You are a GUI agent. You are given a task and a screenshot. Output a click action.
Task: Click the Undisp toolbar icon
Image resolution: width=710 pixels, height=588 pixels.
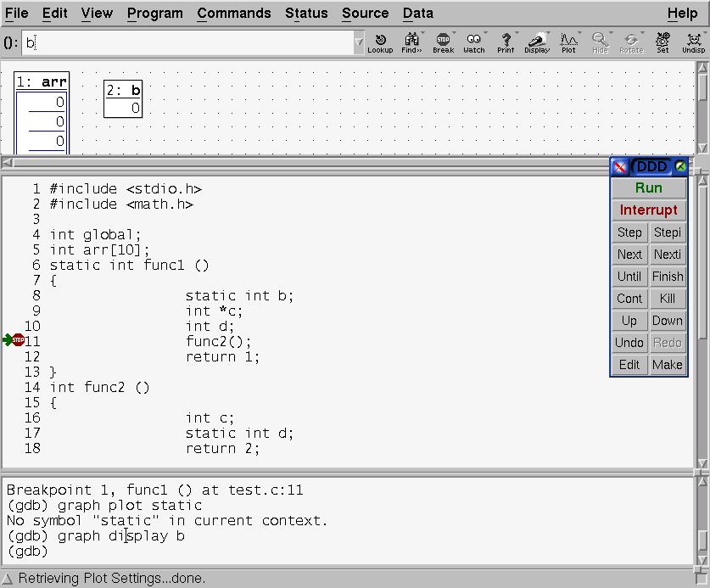click(x=694, y=43)
